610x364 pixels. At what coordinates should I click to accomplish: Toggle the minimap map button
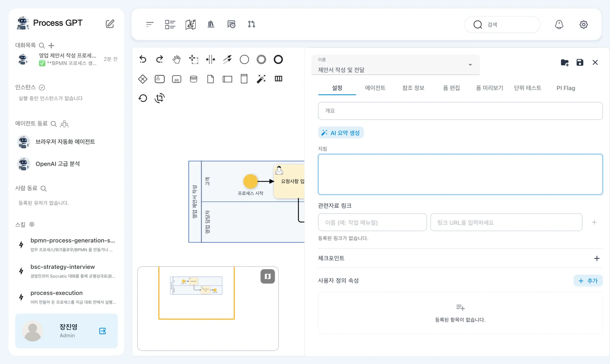(x=268, y=276)
